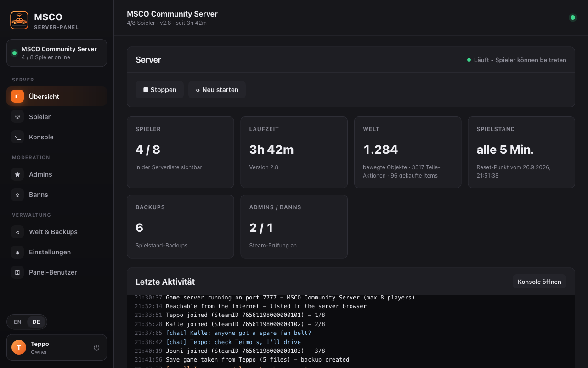Open console via Konsole öffnen
Image resolution: width=588 pixels, height=368 pixels.
pyautogui.click(x=539, y=282)
